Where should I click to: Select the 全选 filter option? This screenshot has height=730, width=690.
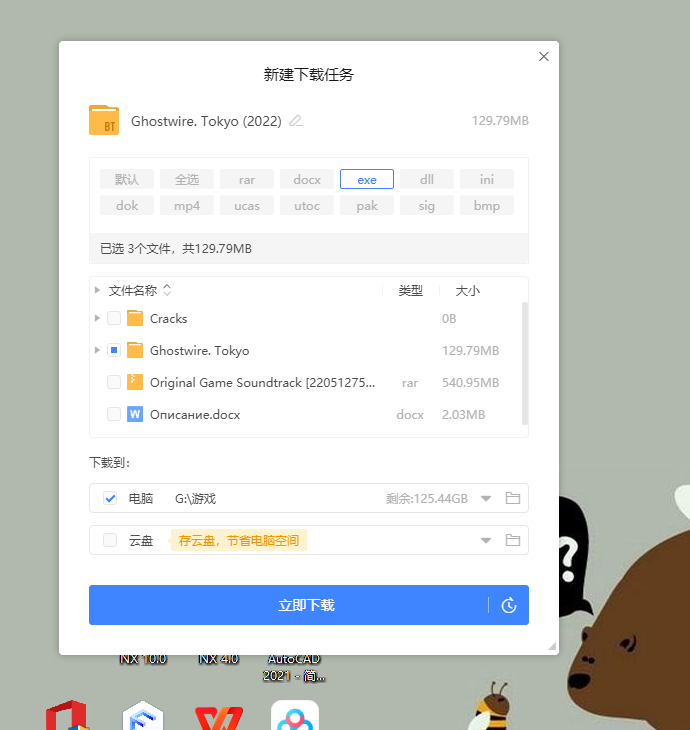point(187,180)
